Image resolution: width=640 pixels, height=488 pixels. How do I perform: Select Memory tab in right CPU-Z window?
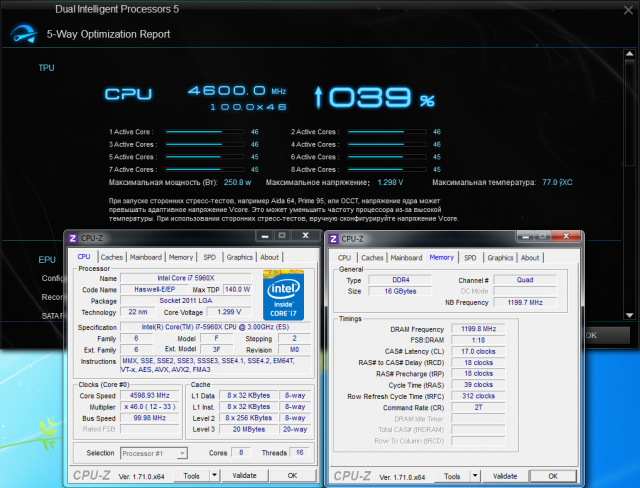tap(442, 257)
